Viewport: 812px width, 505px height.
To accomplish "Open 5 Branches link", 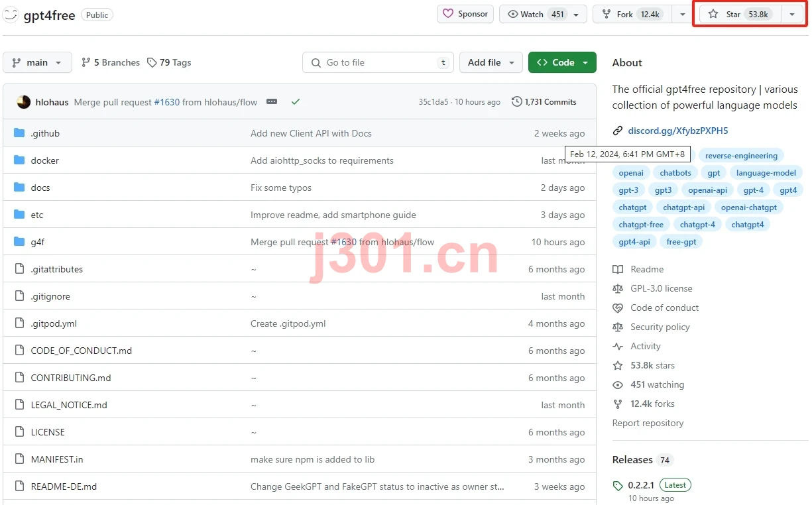I will coord(111,62).
